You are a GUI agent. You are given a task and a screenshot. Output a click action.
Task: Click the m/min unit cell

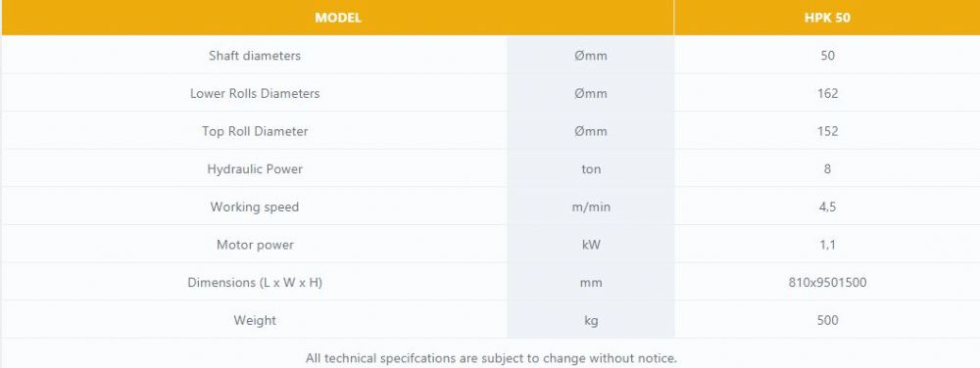tap(591, 207)
